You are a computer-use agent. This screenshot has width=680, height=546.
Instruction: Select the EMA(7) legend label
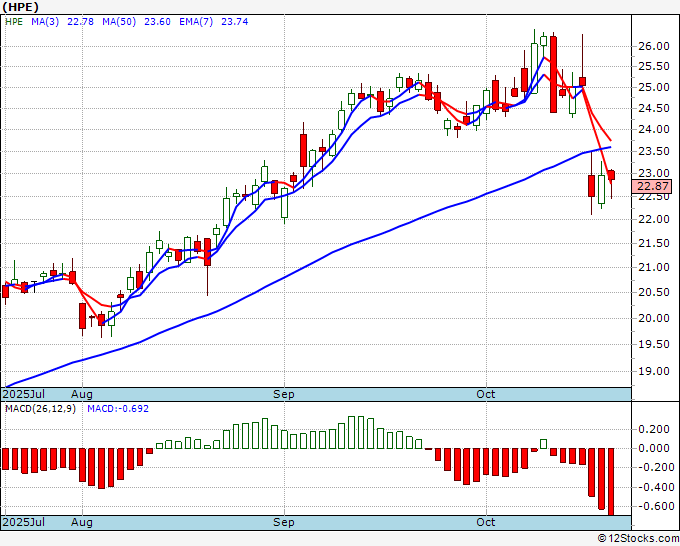tap(196, 22)
